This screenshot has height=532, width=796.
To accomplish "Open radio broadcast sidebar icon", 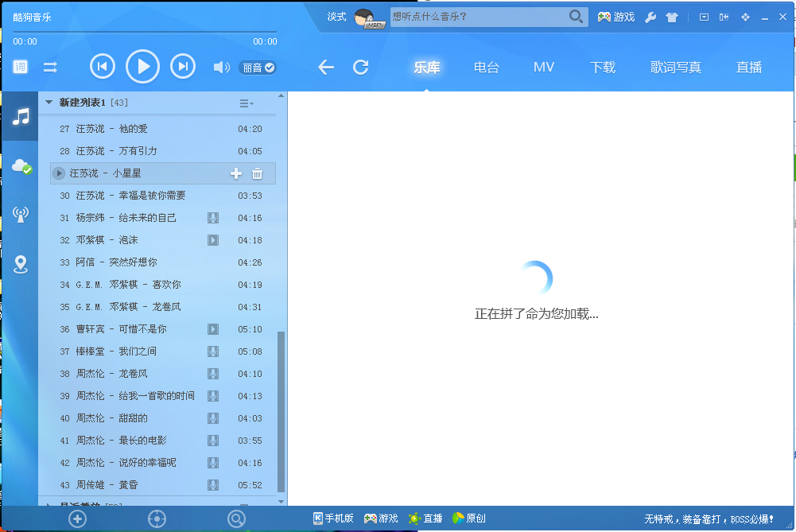I will (21, 214).
